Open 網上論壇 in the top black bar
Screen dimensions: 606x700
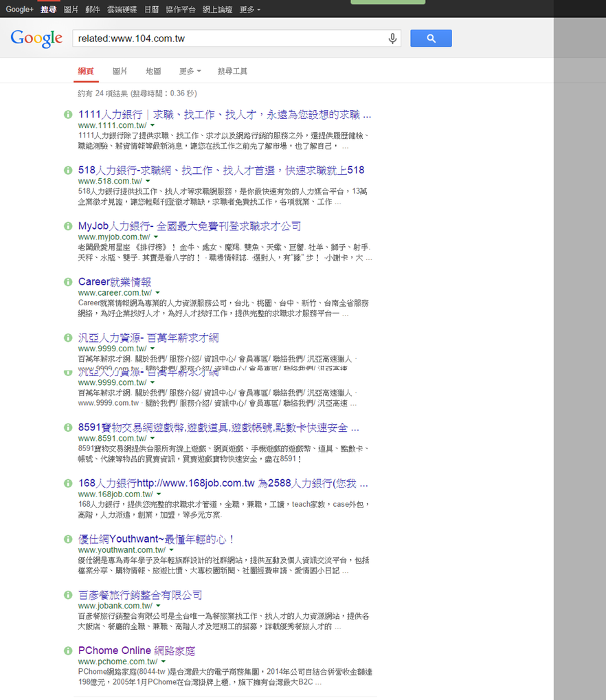[218, 10]
